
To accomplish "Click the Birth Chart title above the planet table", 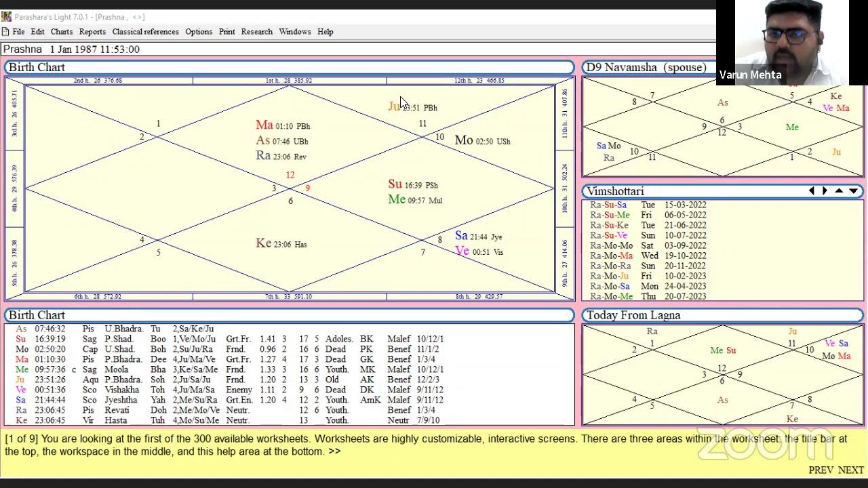I will click(x=37, y=315).
